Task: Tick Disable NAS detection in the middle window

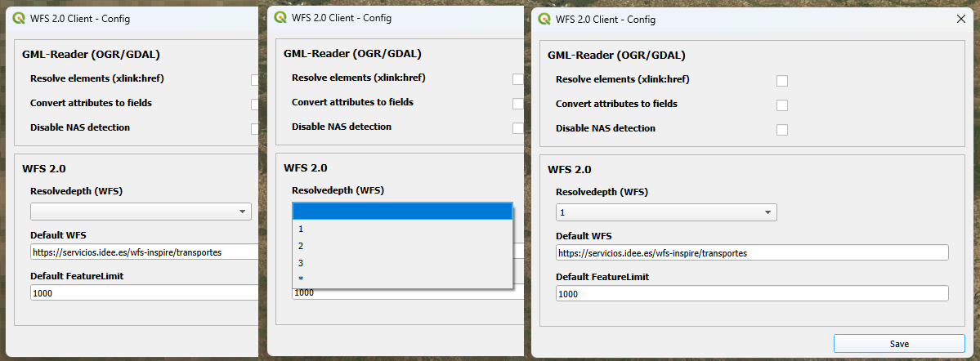Action: (517, 128)
